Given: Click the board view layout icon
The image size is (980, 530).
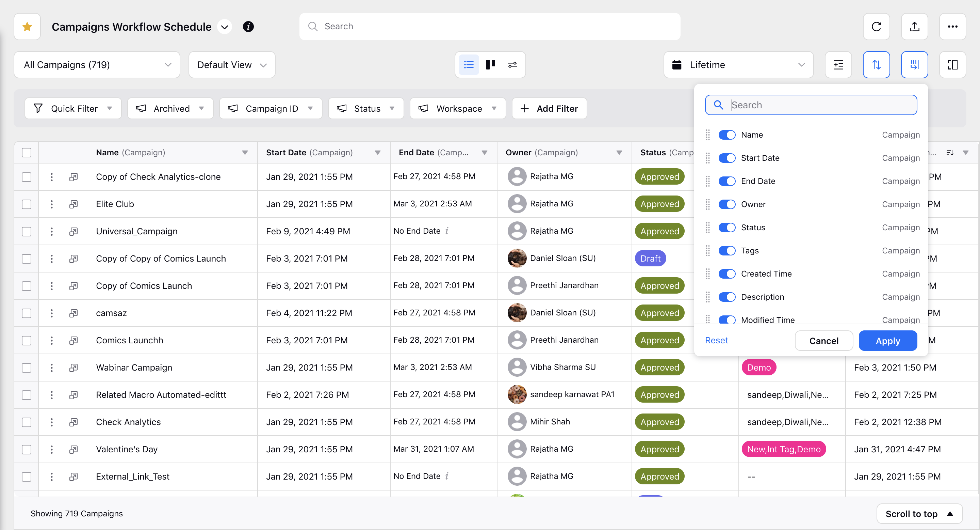Looking at the screenshot, I should pos(490,65).
